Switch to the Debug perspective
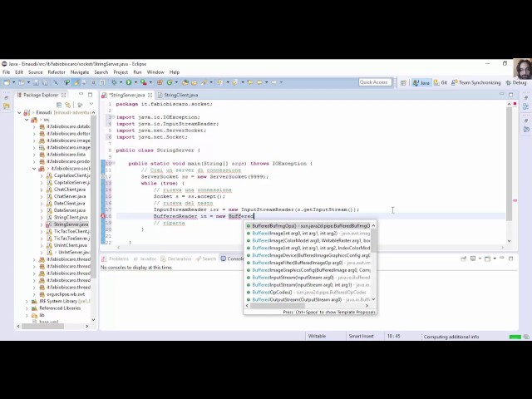The image size is (532, 399). pos(515,83)
